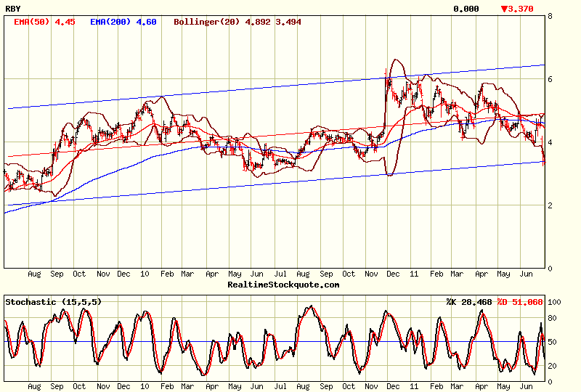The image size is (581, 392).
Task: Click Jul label on price chart axis
Action: click(280, 274)
